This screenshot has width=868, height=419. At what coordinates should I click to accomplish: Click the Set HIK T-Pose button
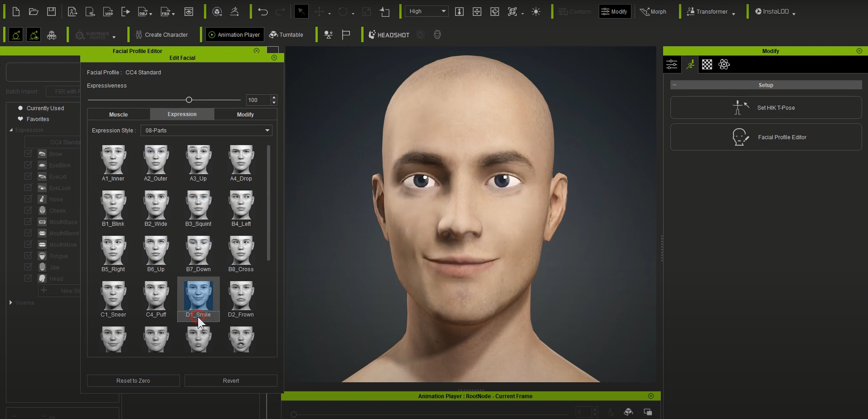tap(766, 107)
